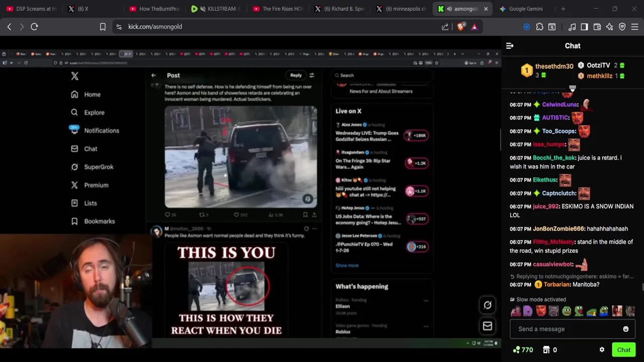This screenshot has width=644, height=362.
Task: Open Leo AI sparkle icon
Action: tap(610, 27)
